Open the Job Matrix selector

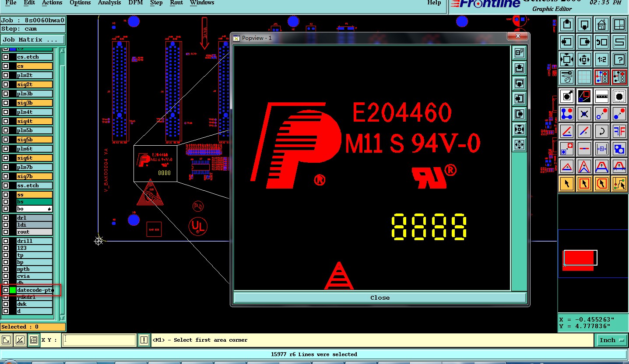[33, 39]
